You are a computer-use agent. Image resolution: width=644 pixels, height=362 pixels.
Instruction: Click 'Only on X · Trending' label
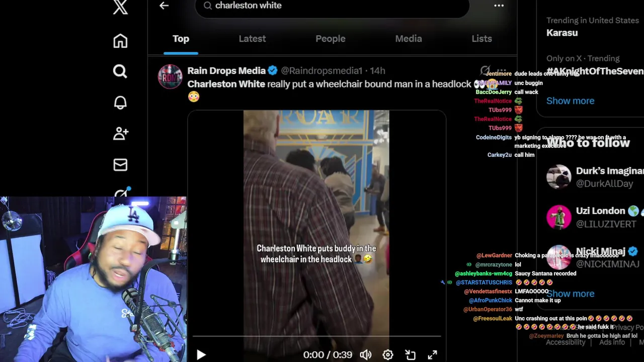coord(583,58)
